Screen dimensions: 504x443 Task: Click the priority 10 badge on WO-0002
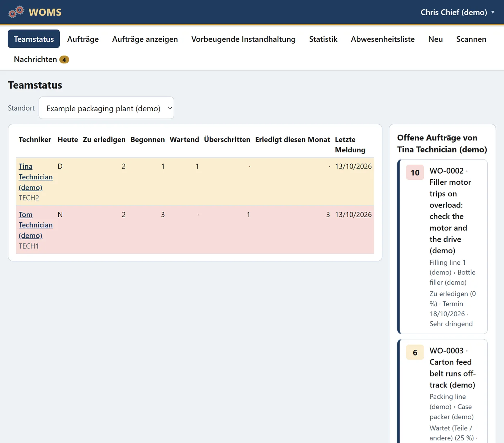point(415,173)
